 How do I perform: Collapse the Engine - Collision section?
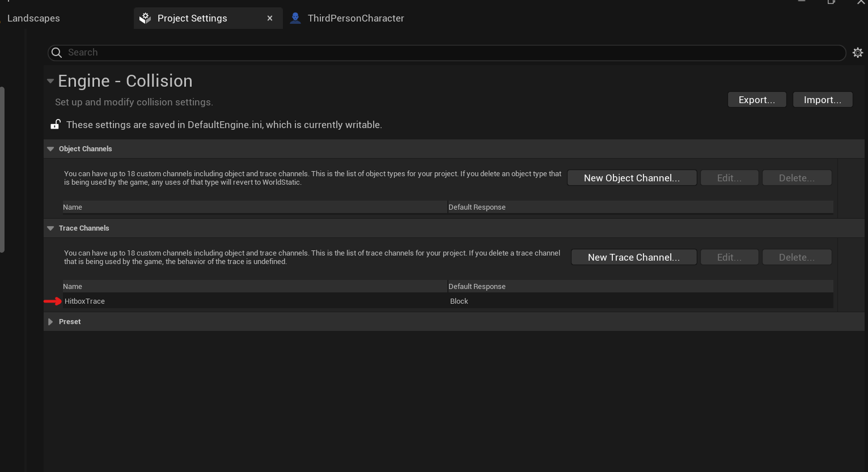pos(50,80)
